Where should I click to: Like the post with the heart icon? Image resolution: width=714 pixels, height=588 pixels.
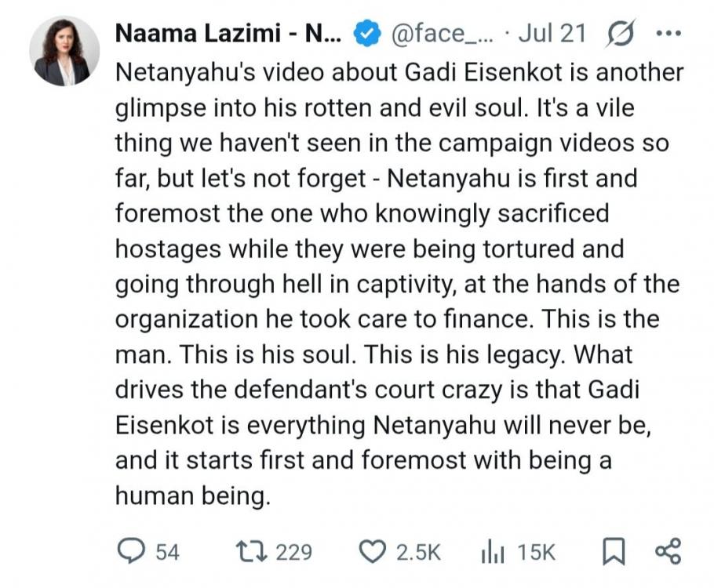[373, 552]
